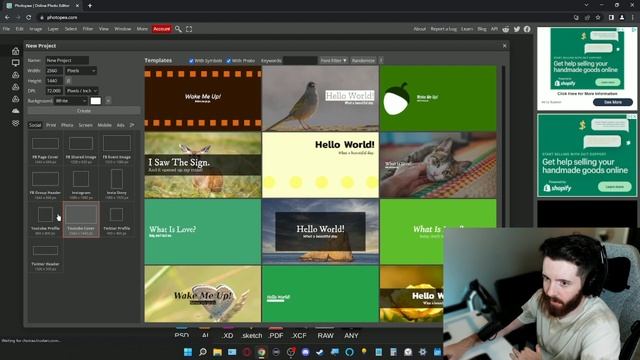Open Twitter icon in top bar

click(517, 29)
